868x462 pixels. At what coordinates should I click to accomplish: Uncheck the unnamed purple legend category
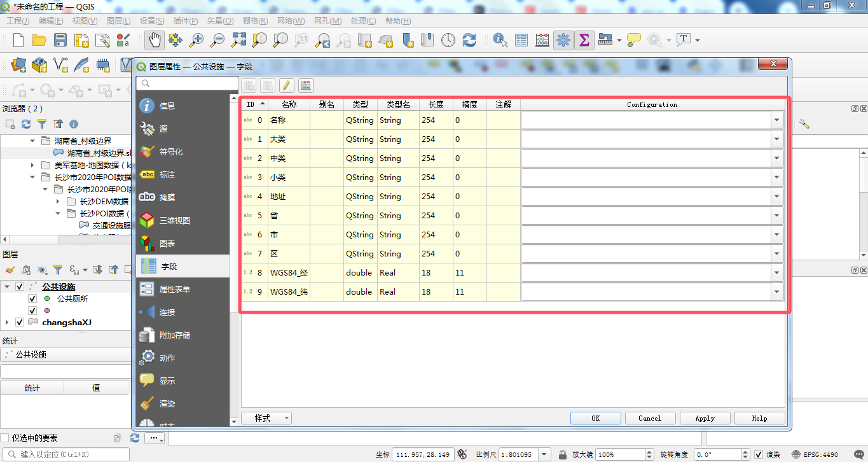[32, 311]
